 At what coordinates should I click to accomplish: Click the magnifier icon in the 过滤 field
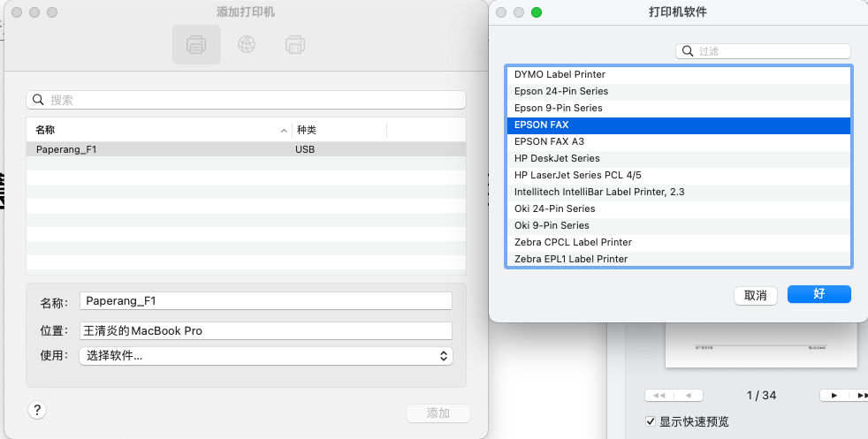click(688, 52)
